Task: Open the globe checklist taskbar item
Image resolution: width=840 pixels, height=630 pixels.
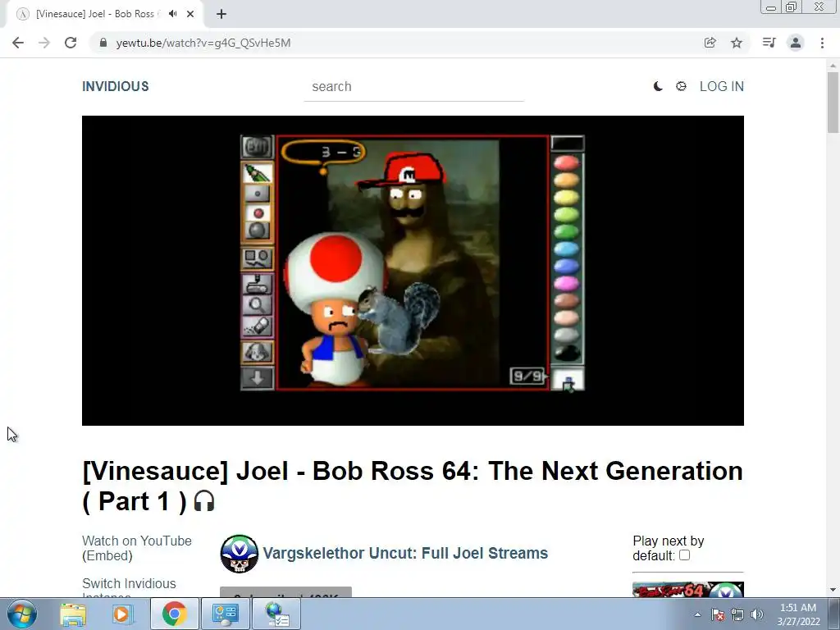Action: click(x=277, y=614)
